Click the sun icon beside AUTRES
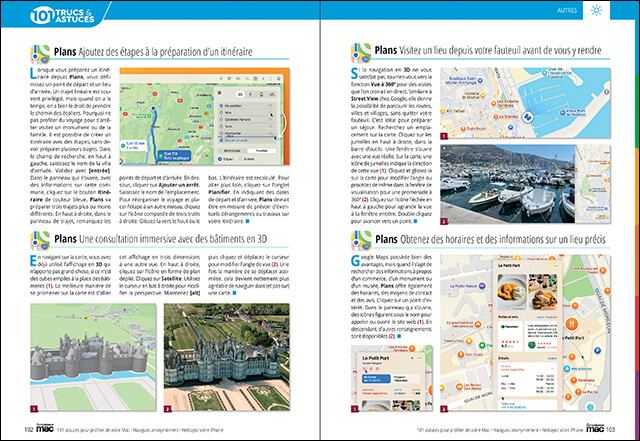 coord(596,10)
